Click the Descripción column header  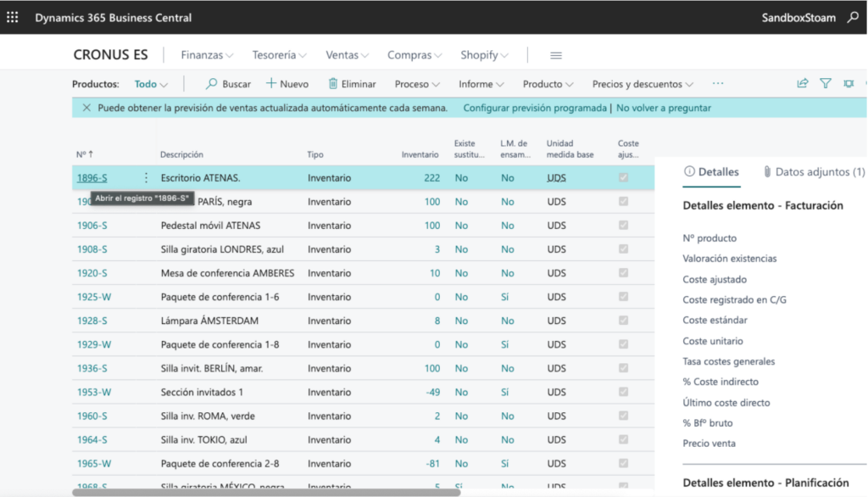[x=181, y=154]
